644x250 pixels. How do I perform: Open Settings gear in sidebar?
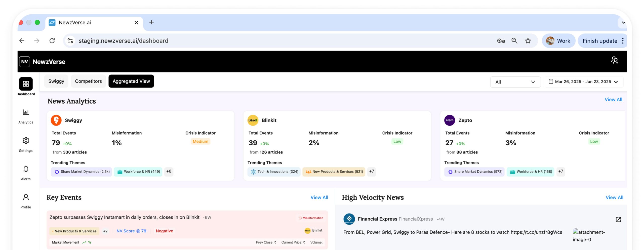[26, 141]
